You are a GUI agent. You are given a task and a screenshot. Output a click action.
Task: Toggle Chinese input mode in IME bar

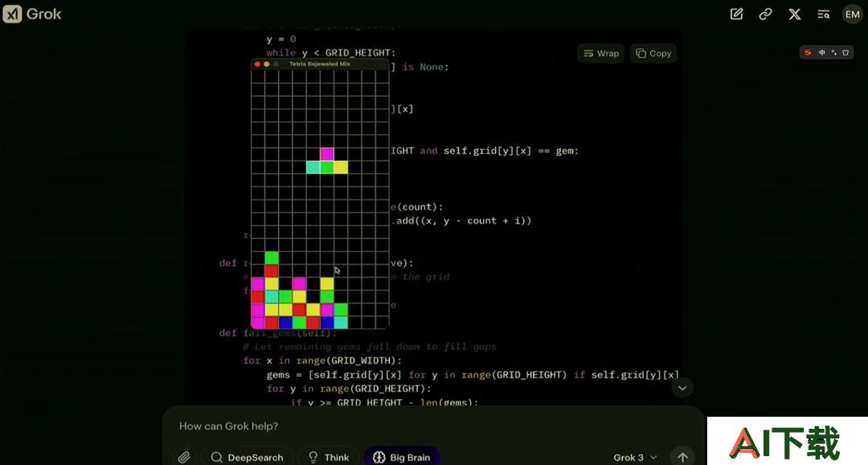click(x=822, y=52)
